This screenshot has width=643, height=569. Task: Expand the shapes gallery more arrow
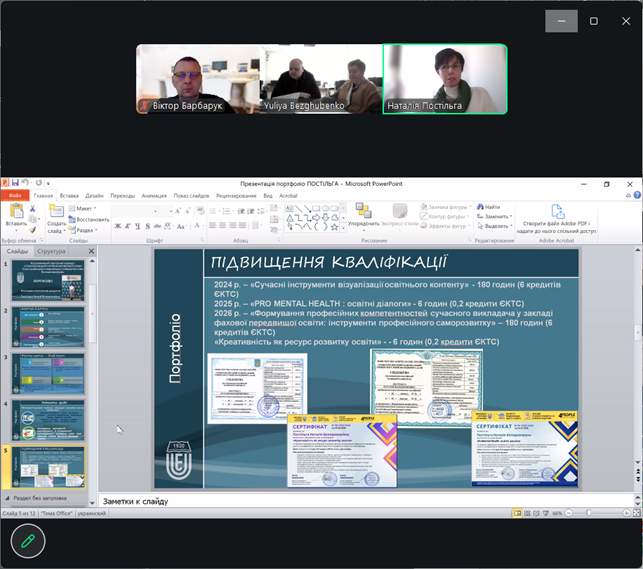[x=344, y=228]
